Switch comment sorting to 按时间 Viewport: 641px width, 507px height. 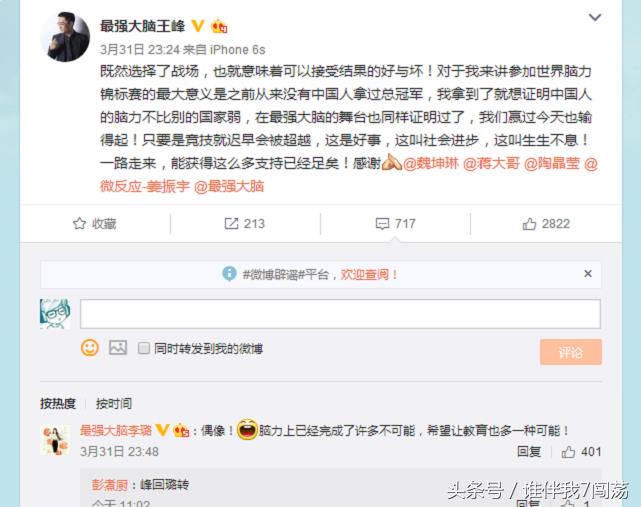[x=114, y=404]
